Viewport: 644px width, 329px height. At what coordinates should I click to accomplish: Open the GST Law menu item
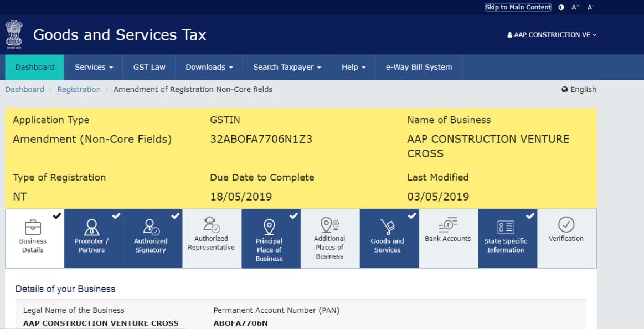click(x=149, y=67)
